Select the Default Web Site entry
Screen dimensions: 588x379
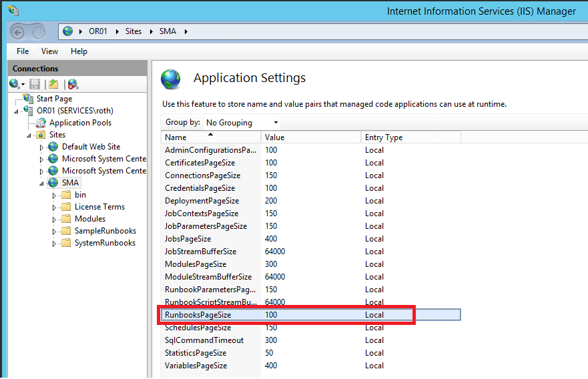(91, 147)
